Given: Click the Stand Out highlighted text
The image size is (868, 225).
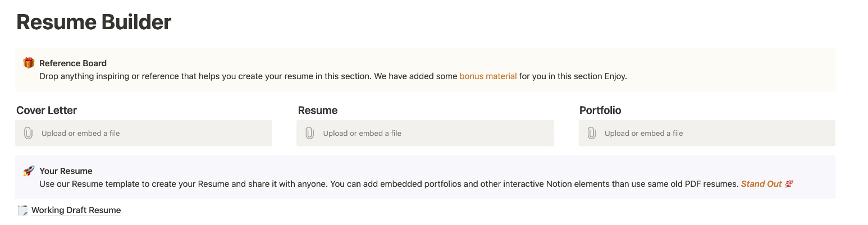Looking at the screenshot, I should point(761,183).
